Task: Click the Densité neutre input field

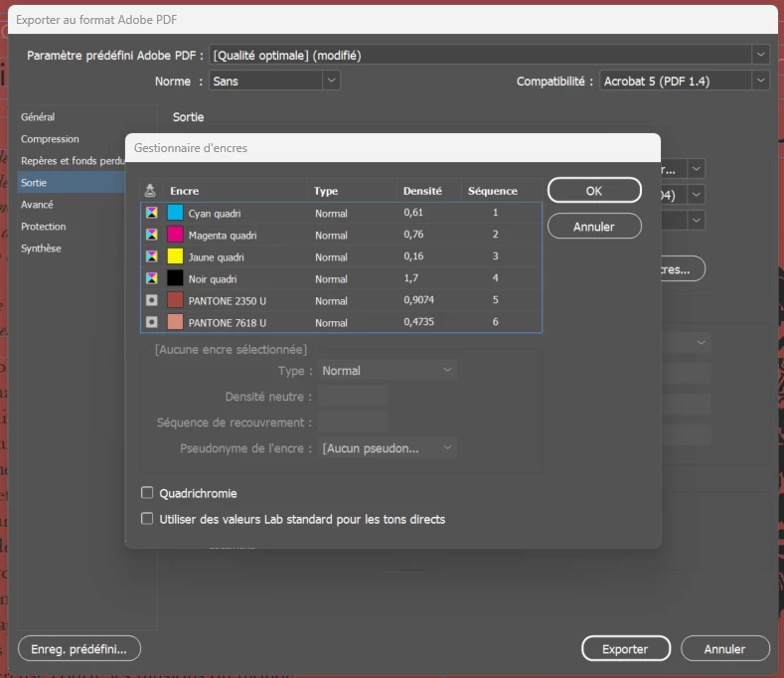Action: (353, 396)
